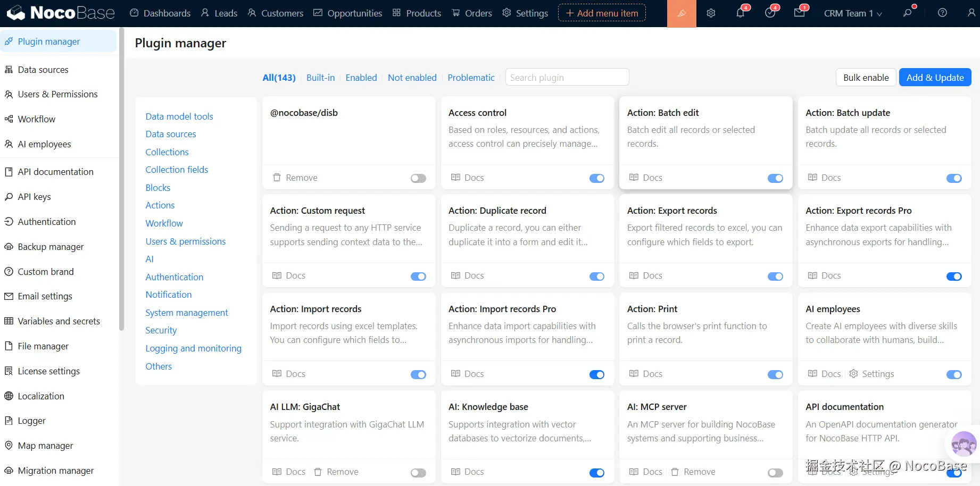
Task: Click the Search plugin input field
Action: tap(567, 78)
